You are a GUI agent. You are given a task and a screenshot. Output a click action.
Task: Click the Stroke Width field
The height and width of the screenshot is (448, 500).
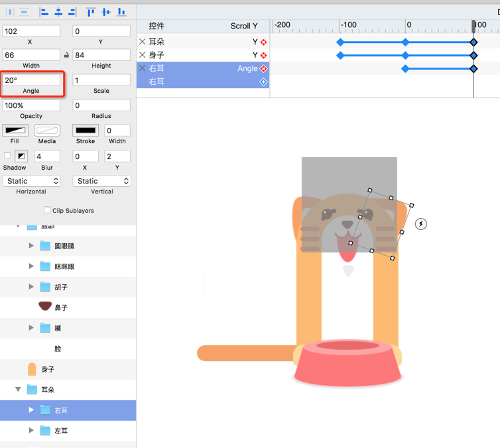coord(117,131)
